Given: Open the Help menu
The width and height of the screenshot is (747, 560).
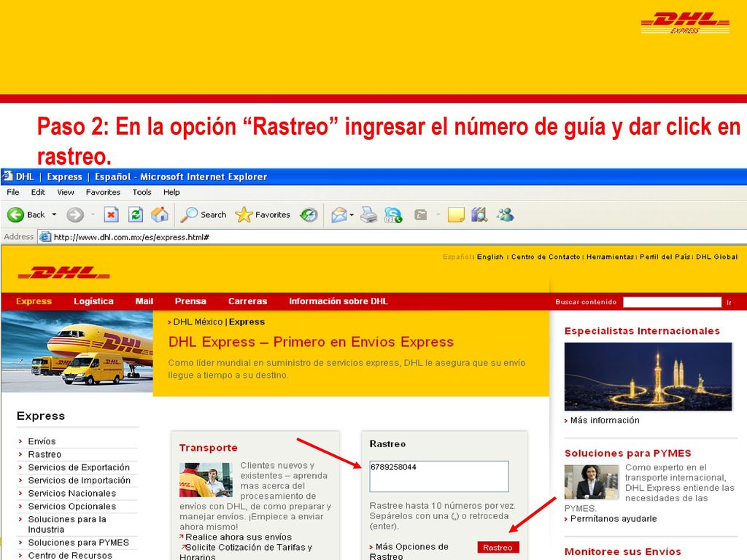Looking at the screenshot, I should pos(171,192).
